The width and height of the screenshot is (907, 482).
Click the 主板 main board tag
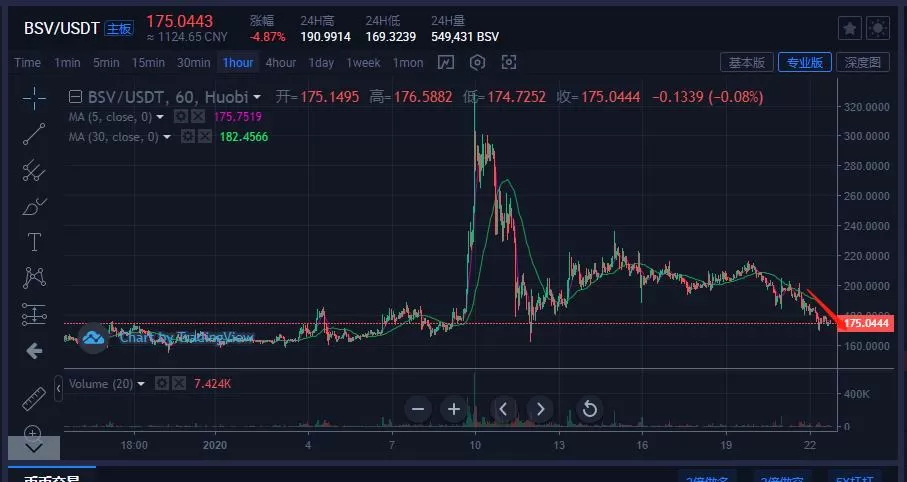pos(119,28)
